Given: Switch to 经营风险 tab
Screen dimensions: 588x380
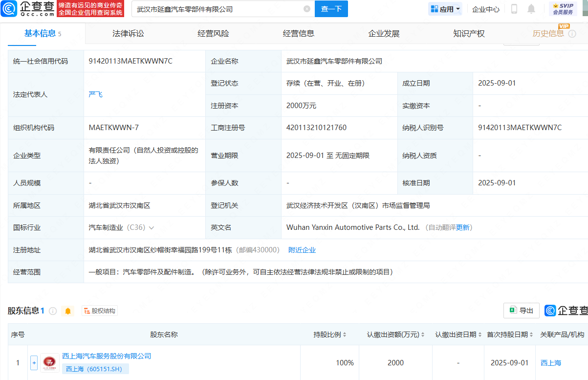Looking at the screenshot, I should (x=213, y=33).
